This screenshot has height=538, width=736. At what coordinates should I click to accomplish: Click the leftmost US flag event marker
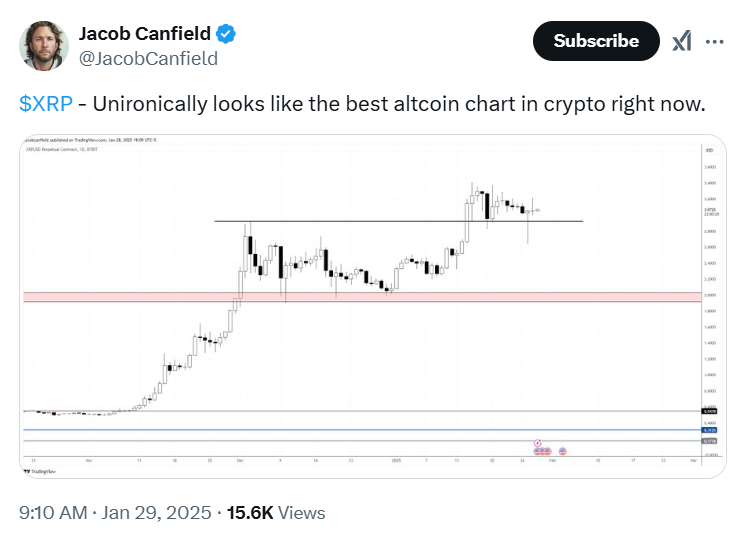[537, 451]
